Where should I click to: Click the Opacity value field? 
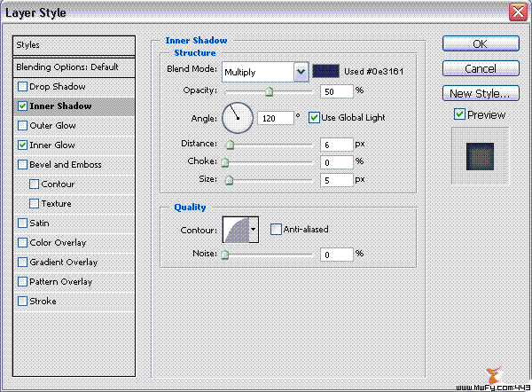[337, 91]
